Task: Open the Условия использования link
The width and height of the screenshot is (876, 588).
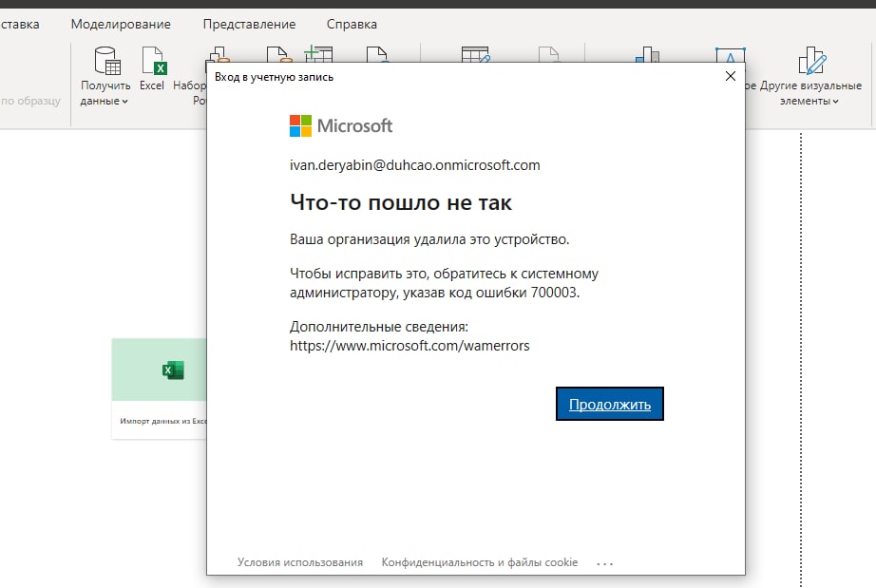Action: click(300, 562)
